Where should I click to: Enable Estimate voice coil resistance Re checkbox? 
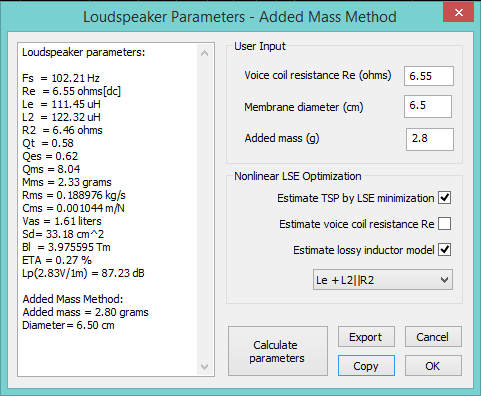444,224
